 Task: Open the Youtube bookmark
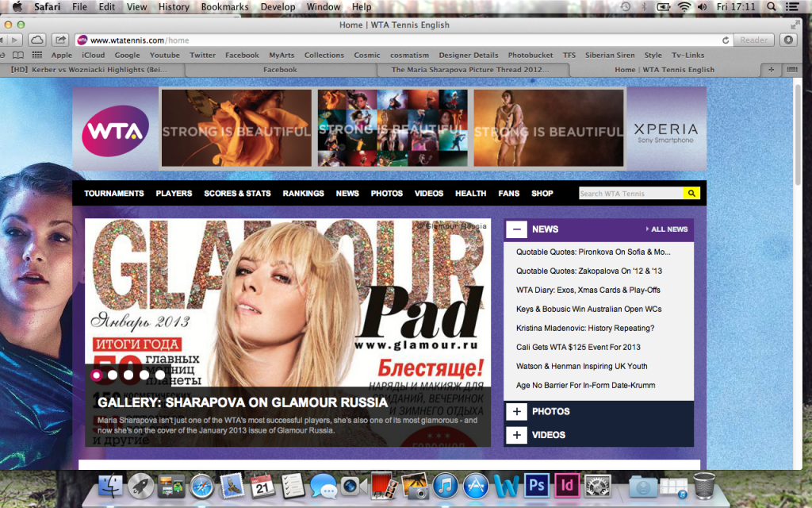pos(165,55)
